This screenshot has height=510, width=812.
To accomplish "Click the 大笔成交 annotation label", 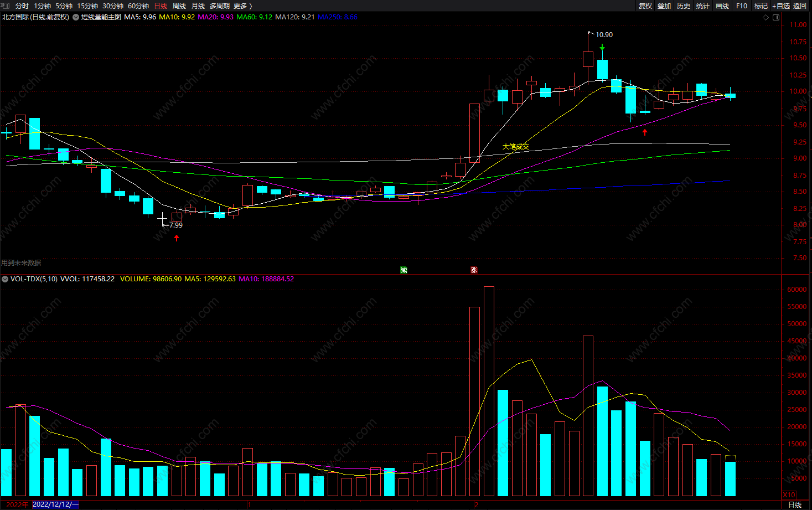I will (x=516, y=147).
